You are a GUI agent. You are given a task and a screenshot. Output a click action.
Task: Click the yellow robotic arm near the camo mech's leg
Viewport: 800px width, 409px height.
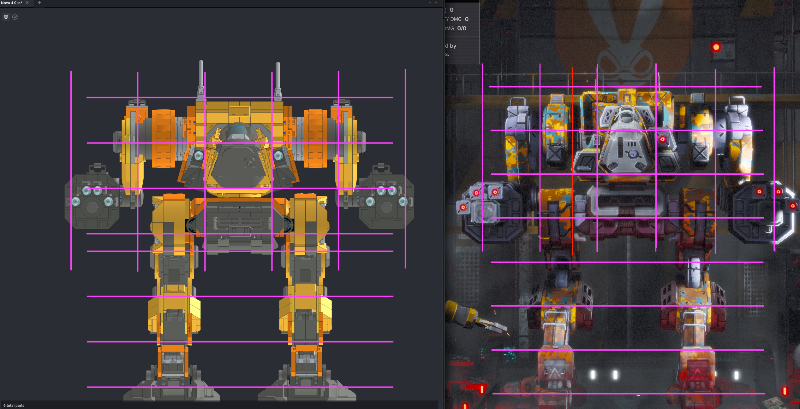(x=472, y=317)
